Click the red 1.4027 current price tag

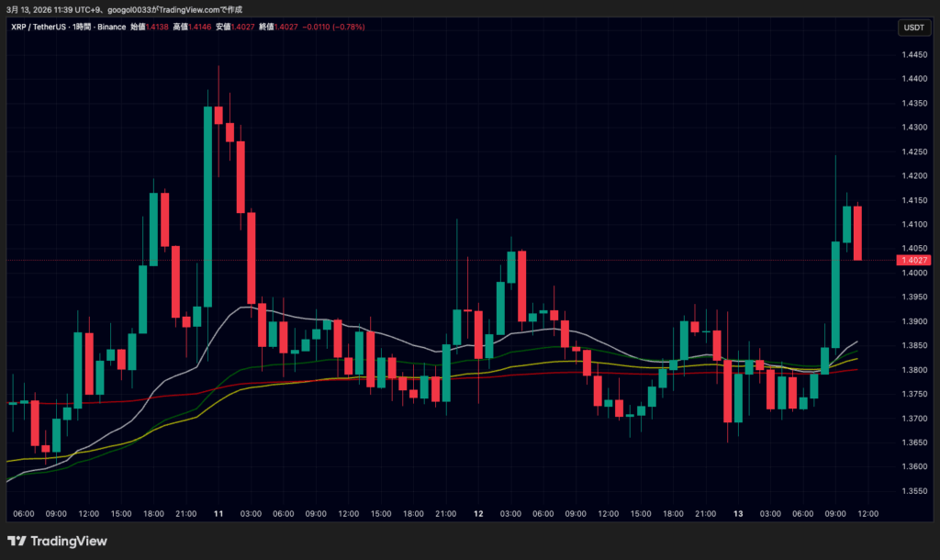pos(913,260)
